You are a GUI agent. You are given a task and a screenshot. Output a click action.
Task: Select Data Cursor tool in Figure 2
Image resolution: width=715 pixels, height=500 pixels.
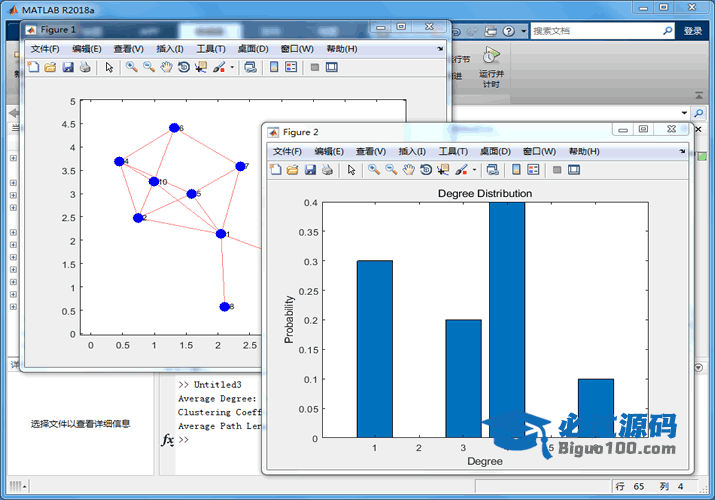[443, 170]
